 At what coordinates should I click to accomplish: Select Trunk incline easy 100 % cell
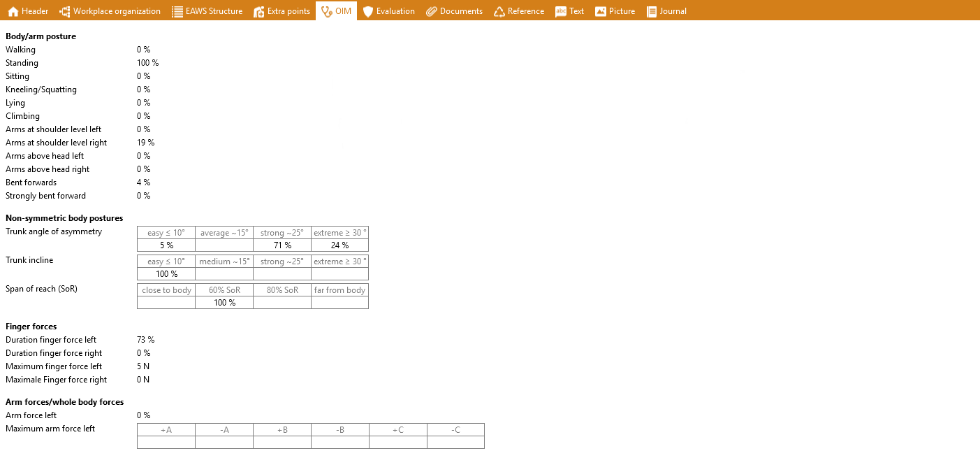[x=166, y=274]
